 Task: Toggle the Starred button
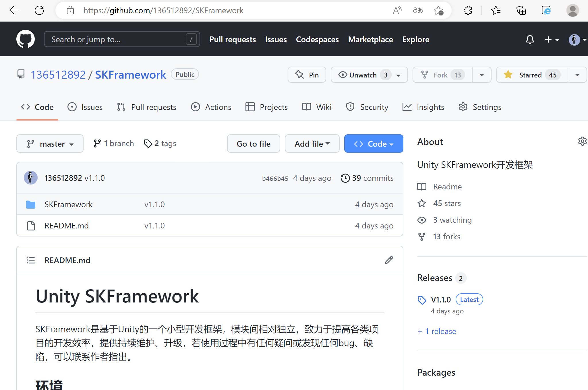[532, 75]
